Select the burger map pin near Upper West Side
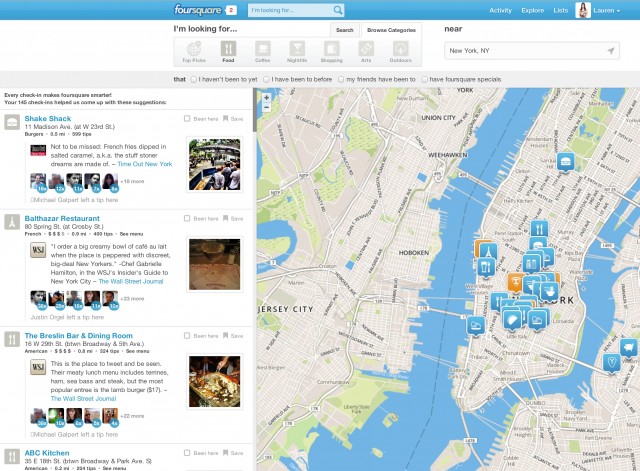 pos(566,162)
